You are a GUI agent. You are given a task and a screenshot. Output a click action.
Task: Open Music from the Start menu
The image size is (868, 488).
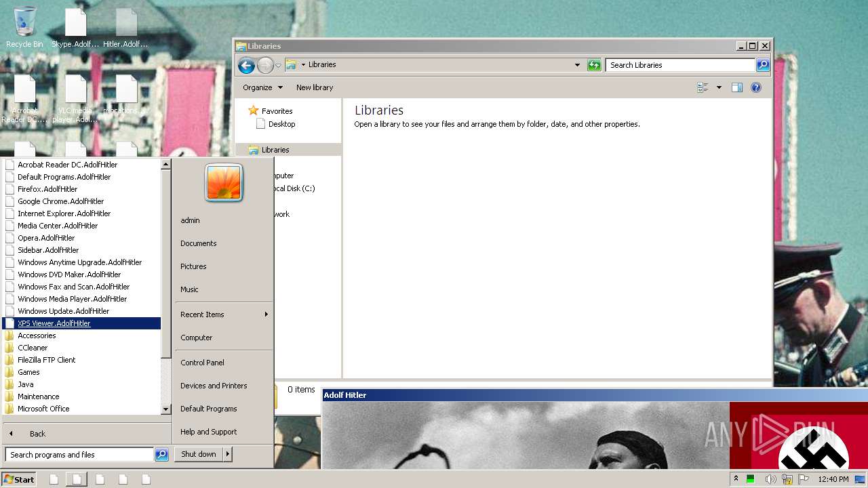(x=189, y=289)
